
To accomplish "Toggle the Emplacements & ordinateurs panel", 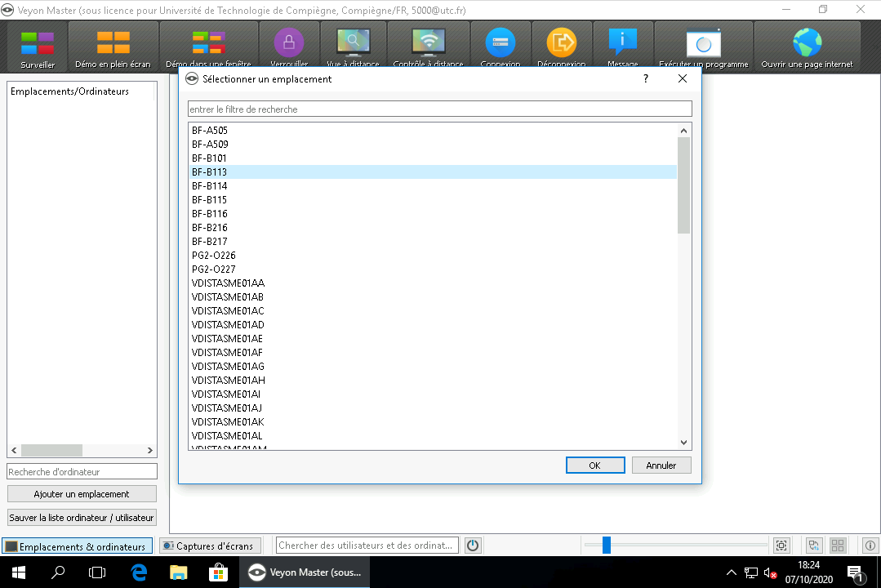I will coord(77,546).
